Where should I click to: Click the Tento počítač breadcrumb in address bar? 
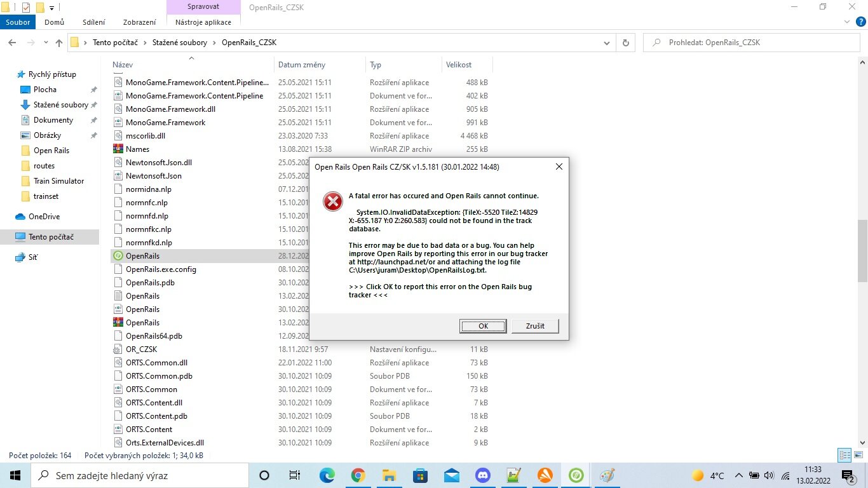115,43
